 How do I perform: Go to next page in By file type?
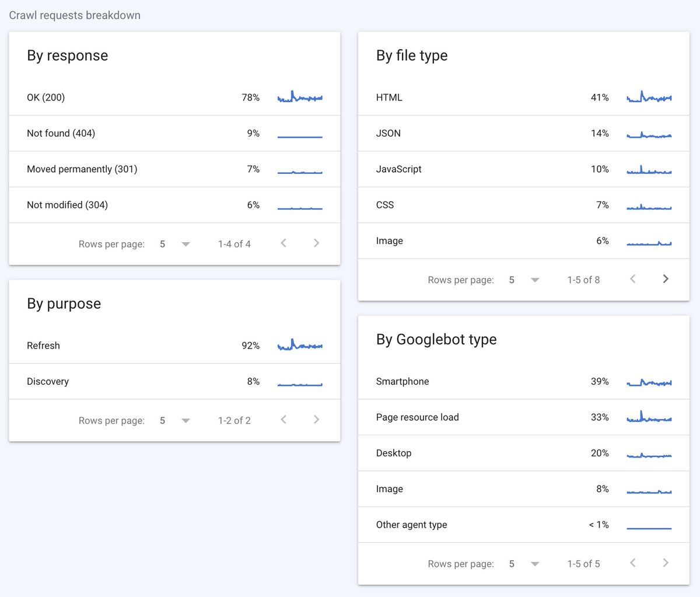[x=666, y=279]
